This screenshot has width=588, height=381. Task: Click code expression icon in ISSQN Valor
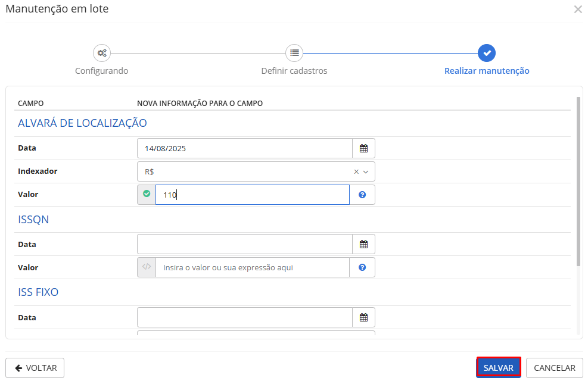point(147,267)
